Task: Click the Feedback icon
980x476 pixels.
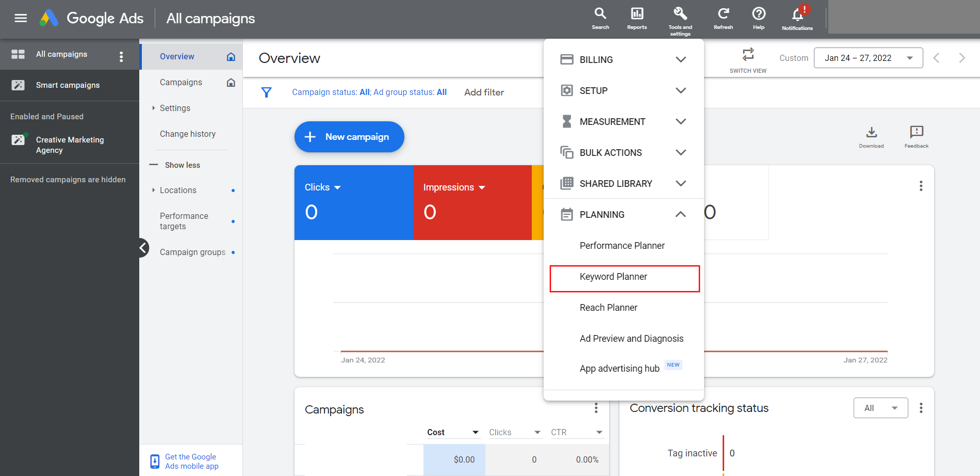Action: tap(917, 132)
